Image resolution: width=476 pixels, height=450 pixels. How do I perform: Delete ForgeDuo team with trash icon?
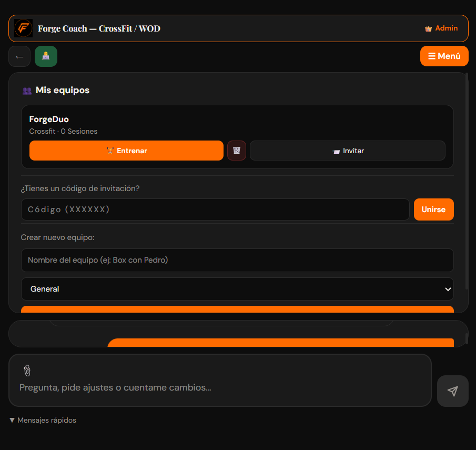[237, 151]
